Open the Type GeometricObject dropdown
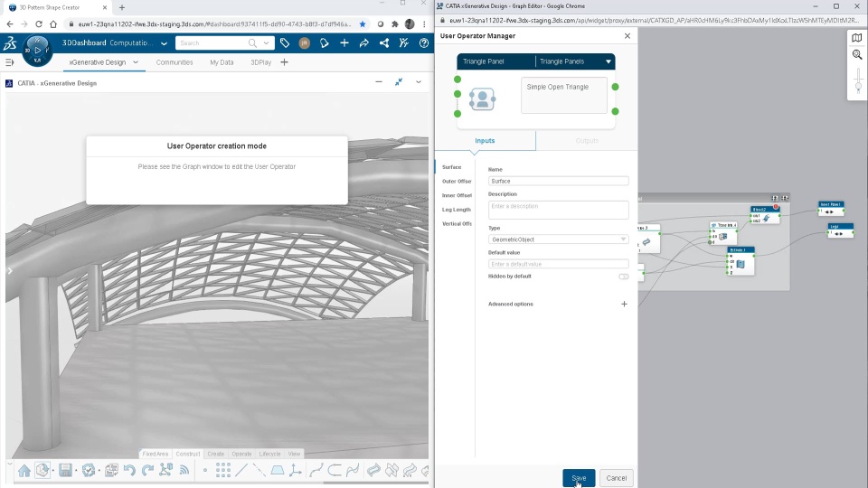 (558, 239)
